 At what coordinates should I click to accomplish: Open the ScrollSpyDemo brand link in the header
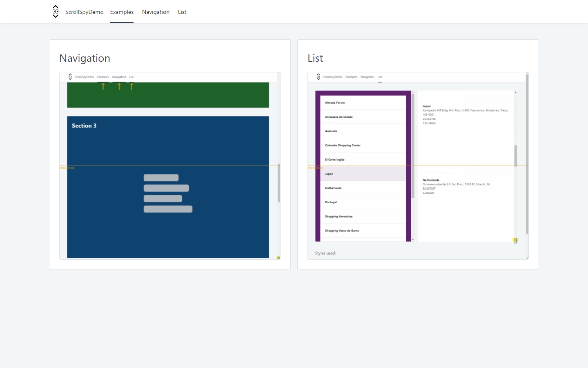[x=84, y=12]
